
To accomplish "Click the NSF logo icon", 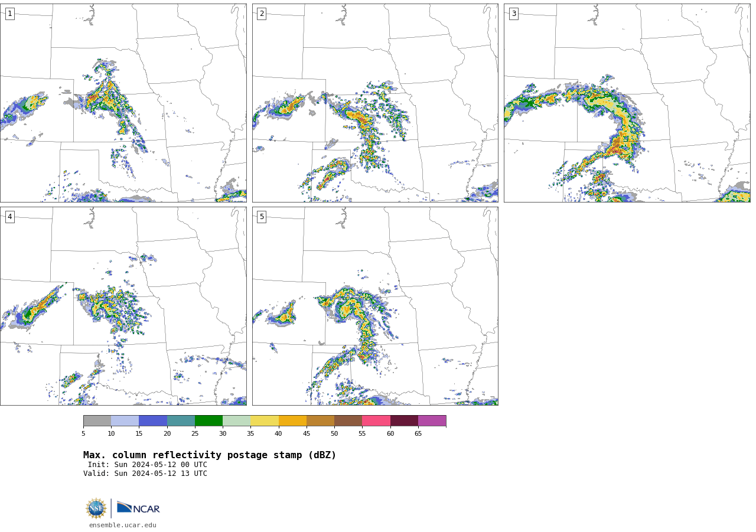I will point(96,508).
